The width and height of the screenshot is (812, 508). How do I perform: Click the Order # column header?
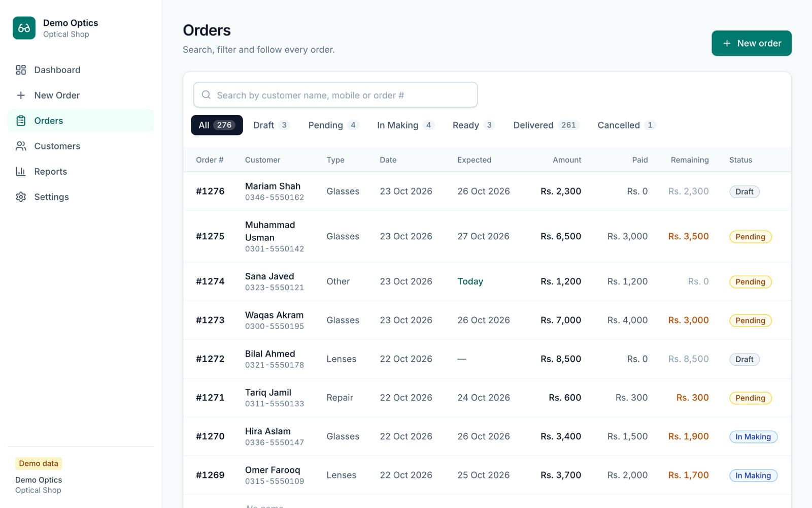point(210,160)
